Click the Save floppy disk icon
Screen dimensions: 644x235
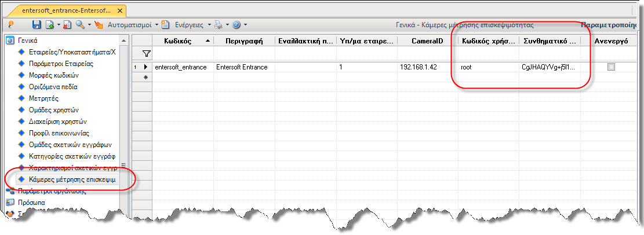tap(37, 25)
